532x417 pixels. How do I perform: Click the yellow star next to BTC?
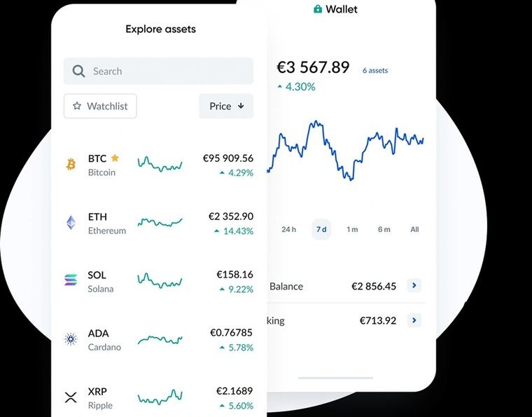tap(115, 158)
